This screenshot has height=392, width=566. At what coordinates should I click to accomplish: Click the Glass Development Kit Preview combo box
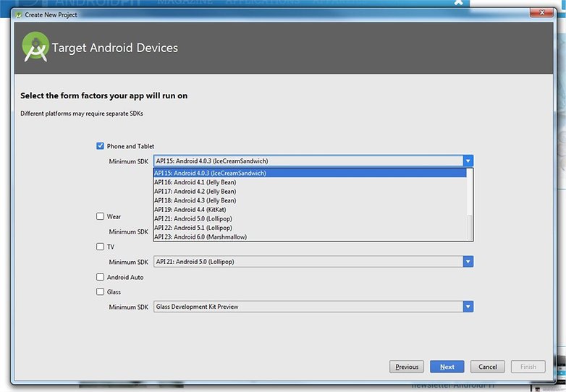pos(313,307)
